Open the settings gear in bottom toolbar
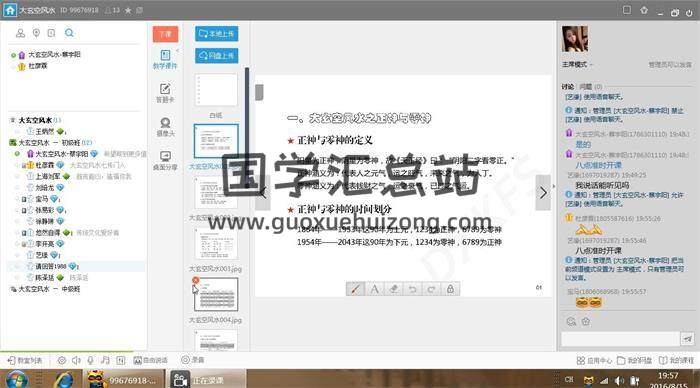The height and width of the screenshot is (388, 700). coord(62,360)
